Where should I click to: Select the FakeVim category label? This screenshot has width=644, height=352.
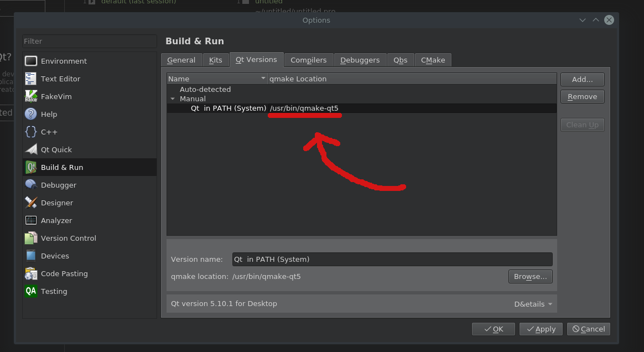tap(56, 96)
